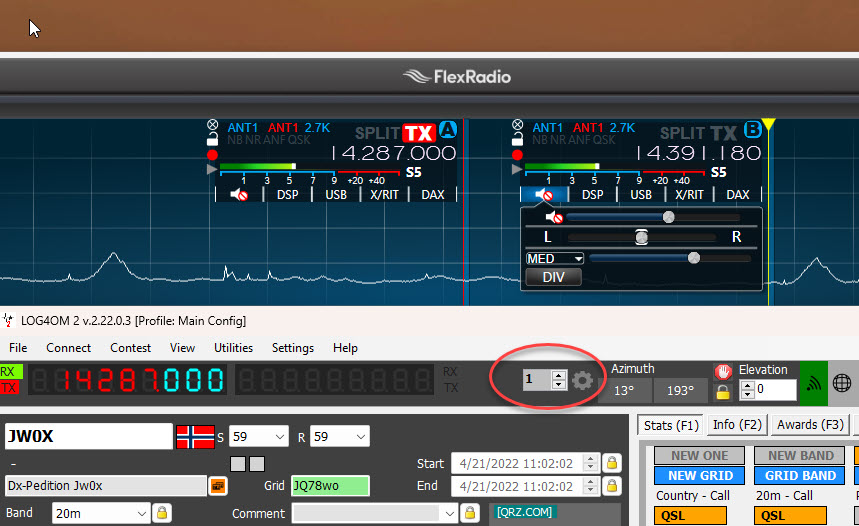
Task: Open the View menu
Action: tap(182, 348)
